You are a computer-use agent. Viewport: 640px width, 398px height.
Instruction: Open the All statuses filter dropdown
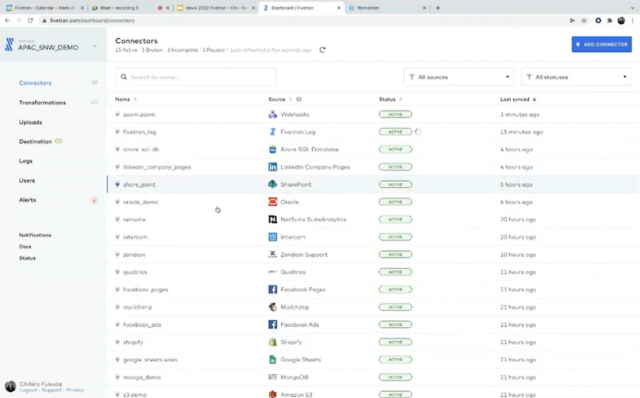click(x=576, y=77)
